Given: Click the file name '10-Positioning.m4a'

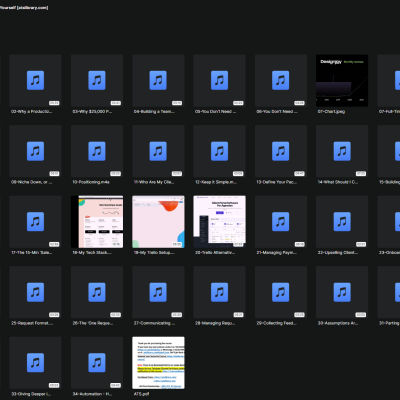Looking at the screenshot, I should coord(91,182).
